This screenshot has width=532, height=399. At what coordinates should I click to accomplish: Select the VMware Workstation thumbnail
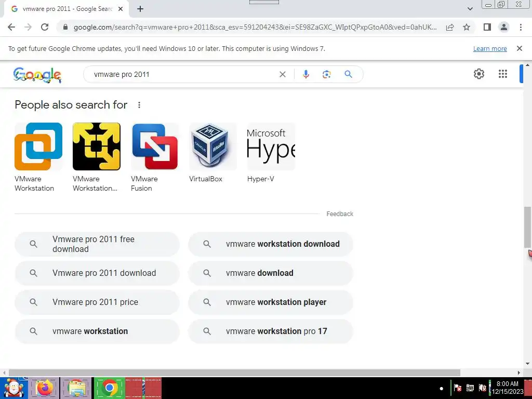[38, 147]
